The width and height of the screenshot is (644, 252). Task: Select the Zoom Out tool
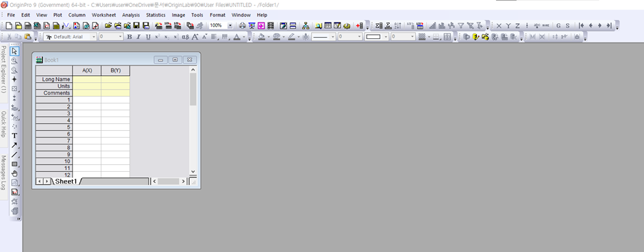tap(14, 70)
